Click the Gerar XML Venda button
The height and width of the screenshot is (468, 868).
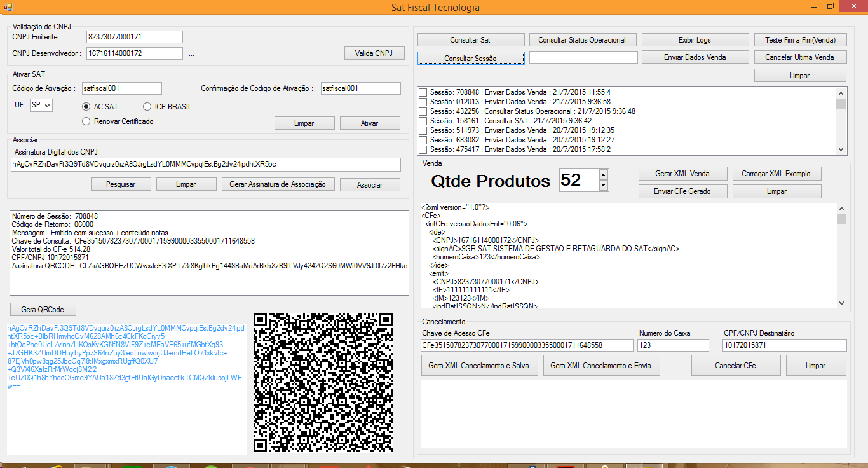[x=682, y=174]
